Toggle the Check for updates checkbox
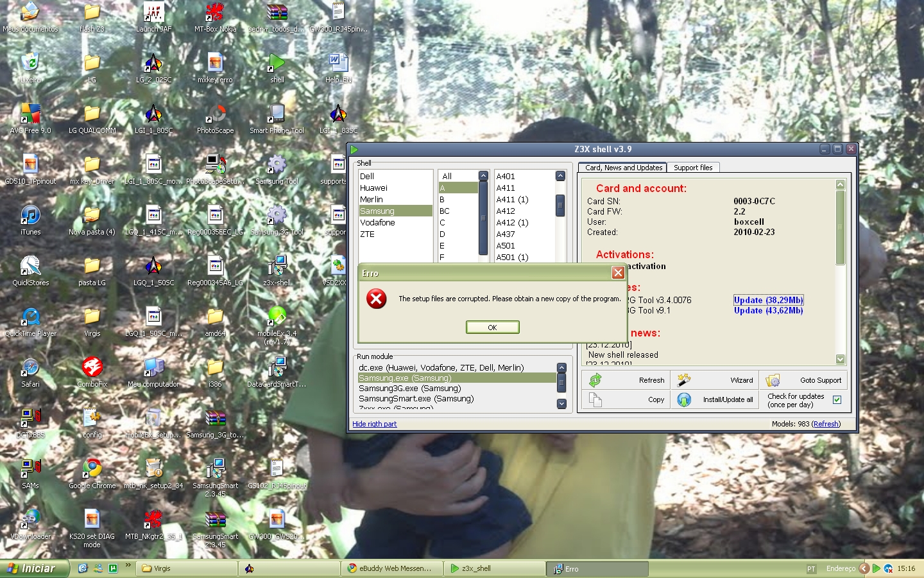Viewport: 924px width, 578px height. [837, 399]
